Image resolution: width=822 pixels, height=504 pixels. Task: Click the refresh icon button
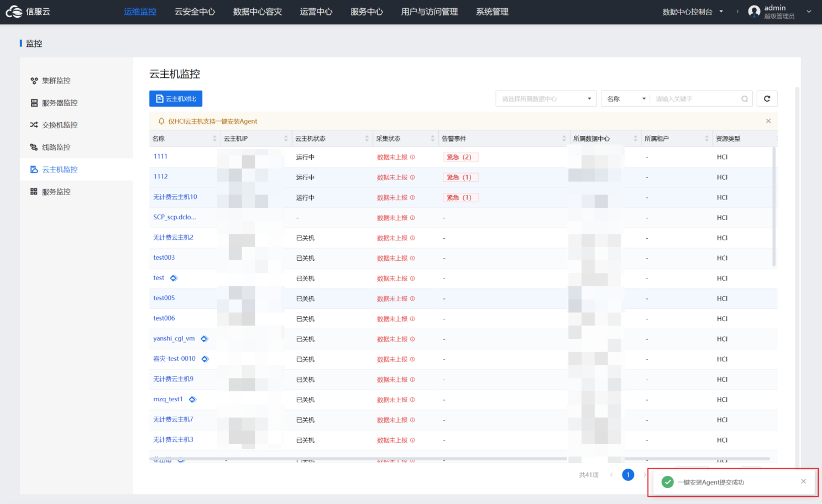click(x=767, y=98)
